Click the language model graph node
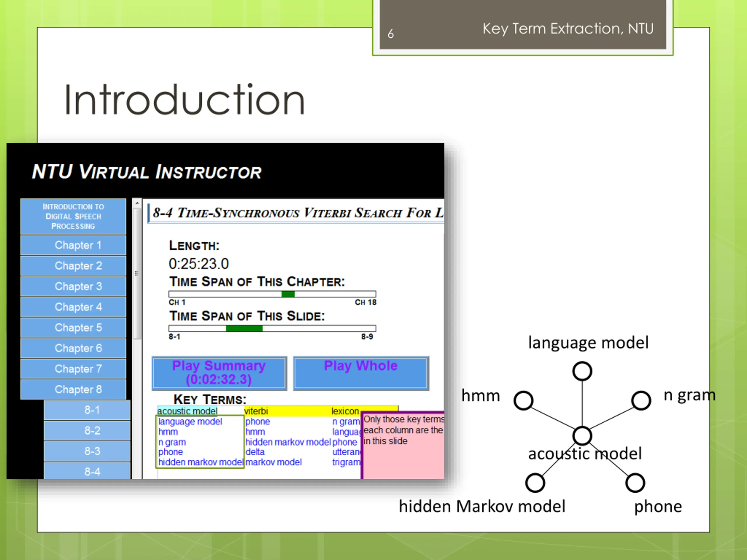Image resolution: width=747 pixels, height=560 pixels. pos(582,371)
